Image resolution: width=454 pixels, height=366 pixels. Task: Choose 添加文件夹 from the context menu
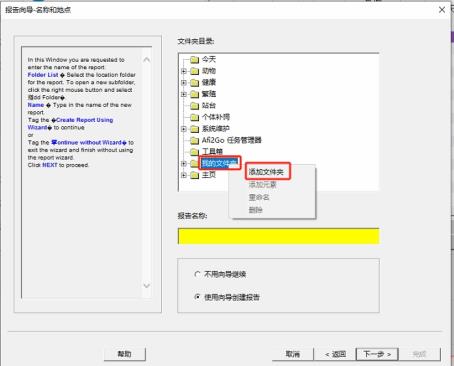click(266, 172)
